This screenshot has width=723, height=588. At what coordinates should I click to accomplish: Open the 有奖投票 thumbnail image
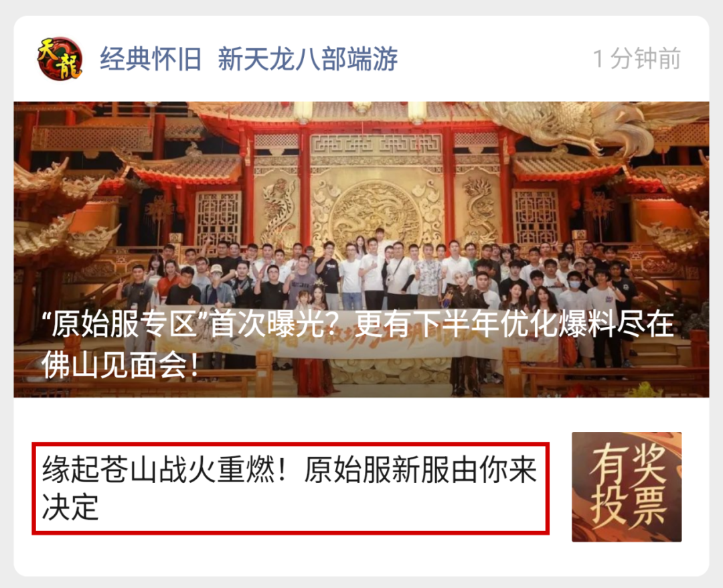click(x=627, y=487)
